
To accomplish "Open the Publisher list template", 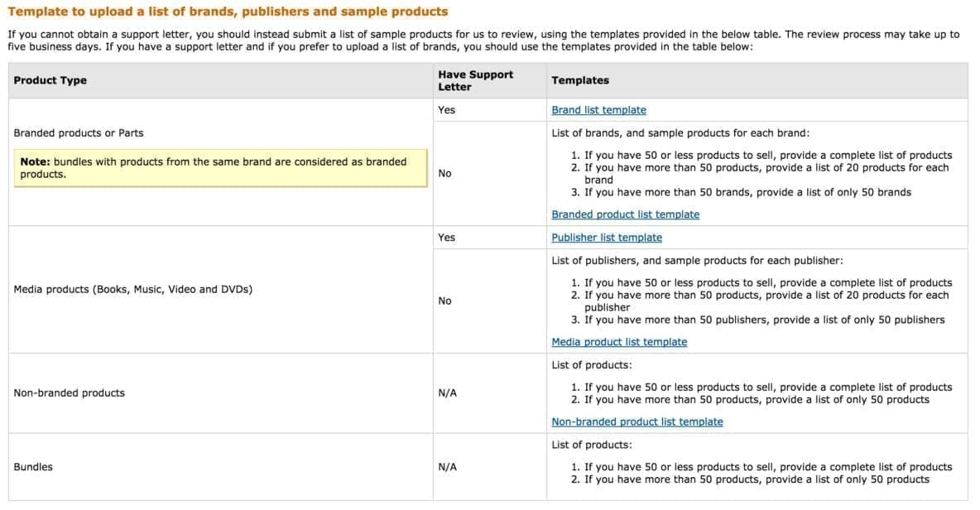I will click(606, 237).
